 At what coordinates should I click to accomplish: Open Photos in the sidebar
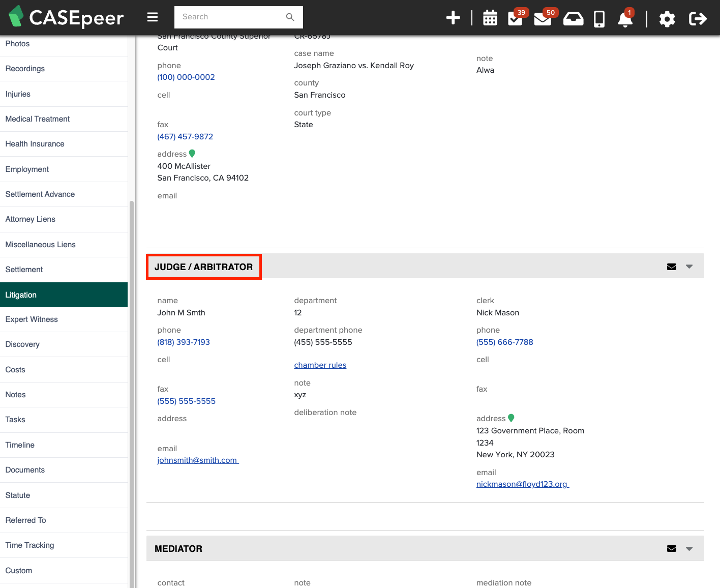64,44
